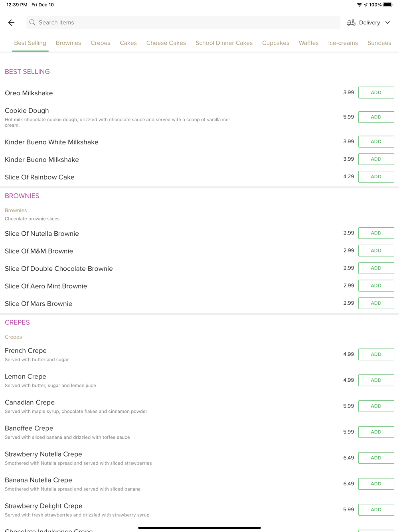This screenshot has height=532, width=399.
Task: Add Slice Of Nutella Brownie
Action: click(376, 233)
